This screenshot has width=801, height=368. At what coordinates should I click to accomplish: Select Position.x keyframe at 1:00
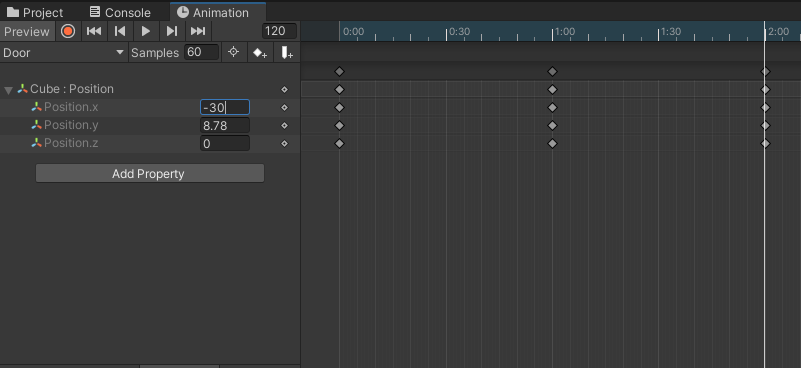click(x=552, y=108)
